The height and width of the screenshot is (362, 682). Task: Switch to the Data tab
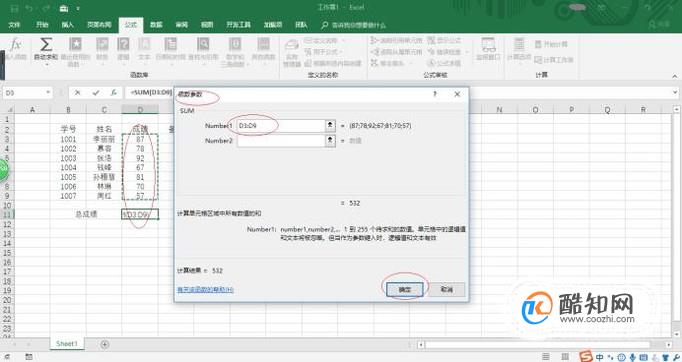coord(156,25)
